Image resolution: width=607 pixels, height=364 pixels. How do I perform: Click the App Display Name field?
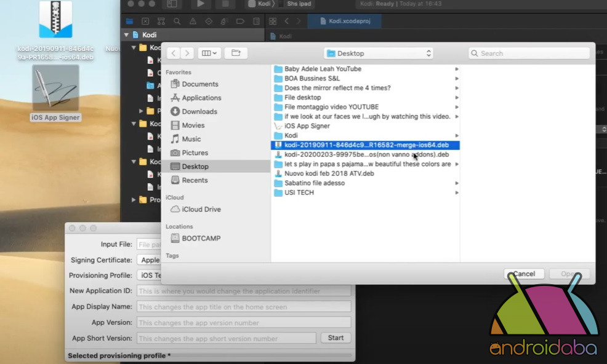coord(244,307)
